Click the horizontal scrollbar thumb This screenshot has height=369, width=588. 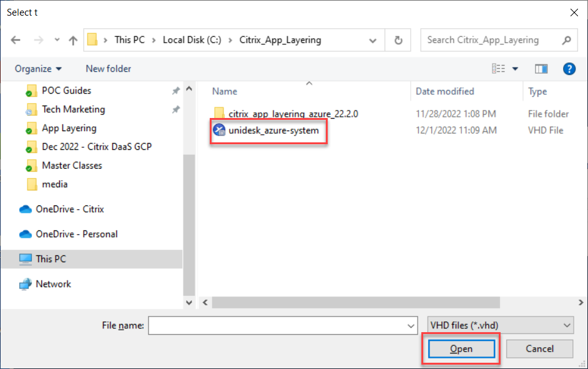tap(356, 302)
